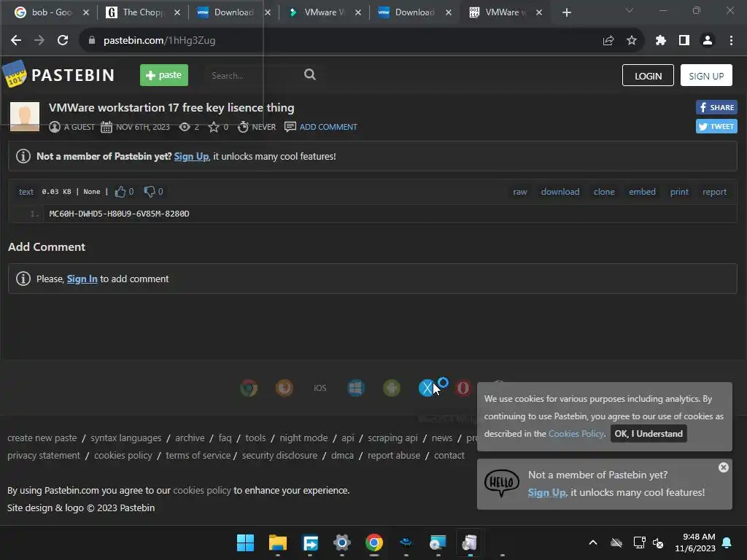
Task: Open the iOS app link in the footer
Action: click(320, 388)
